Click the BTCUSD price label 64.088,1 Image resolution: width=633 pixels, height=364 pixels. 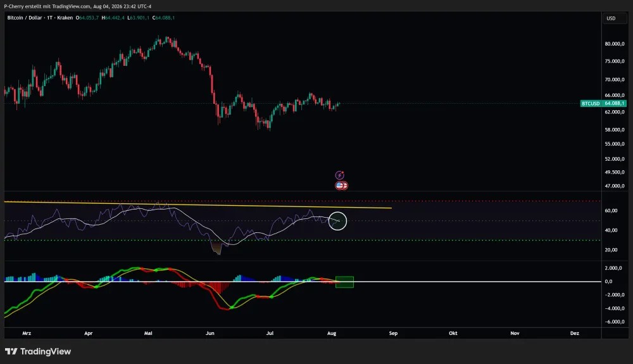click(x=603, y=103)
